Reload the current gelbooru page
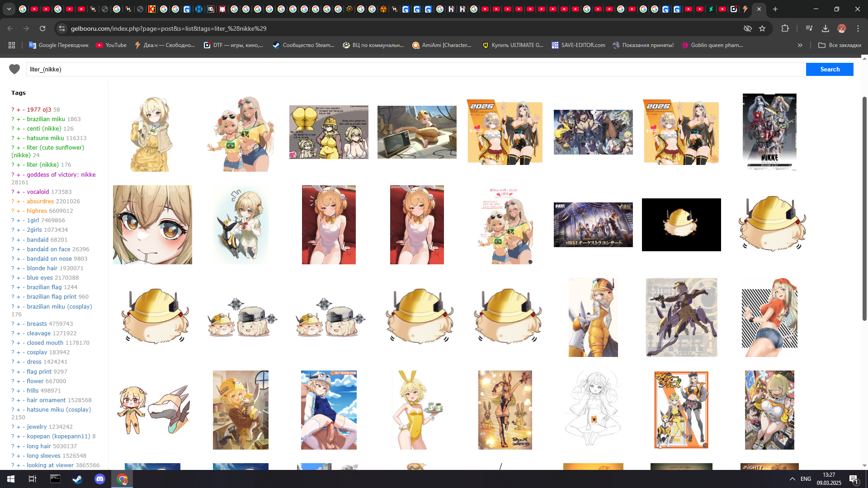868x488 pixels. point(42,28)
